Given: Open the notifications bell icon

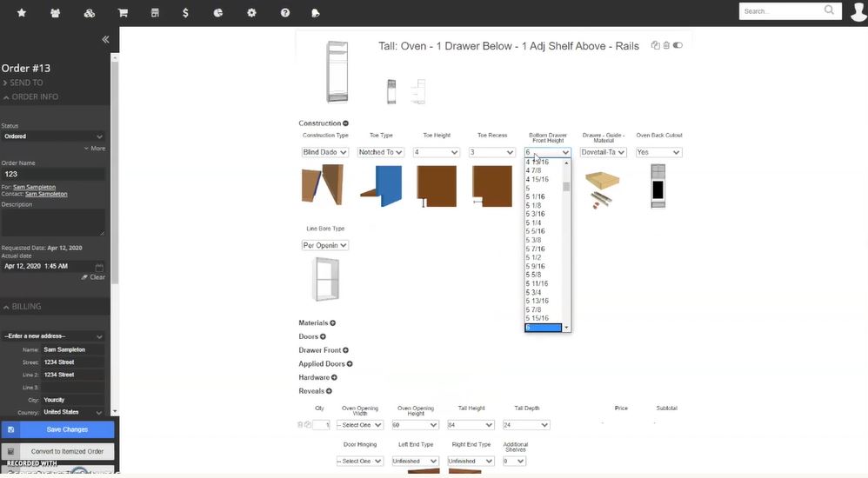Looking at the screenshot, I should (316, 13).
